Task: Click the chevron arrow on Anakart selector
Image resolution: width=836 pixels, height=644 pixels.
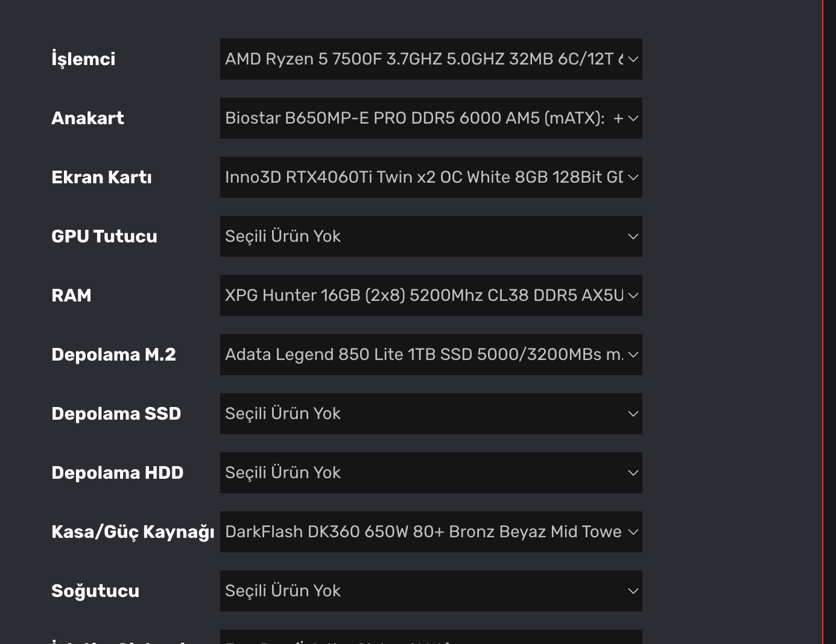Action: (633, 118)
